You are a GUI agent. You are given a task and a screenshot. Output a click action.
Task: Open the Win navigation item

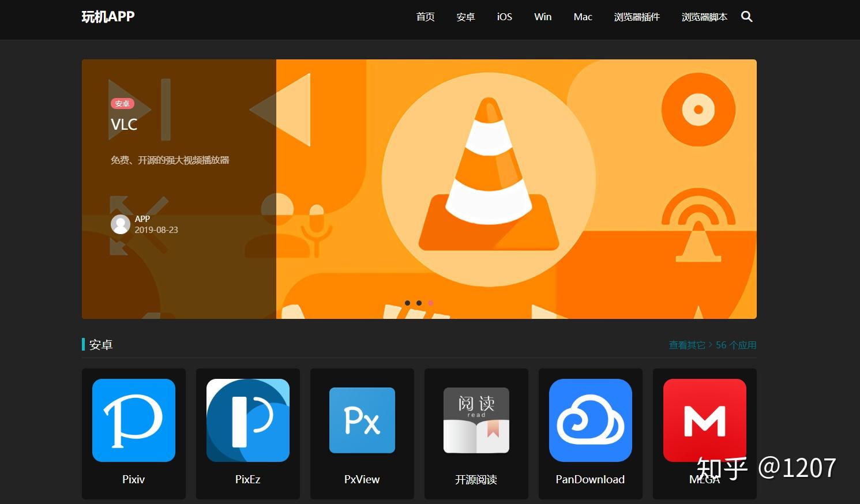point(543,17)
